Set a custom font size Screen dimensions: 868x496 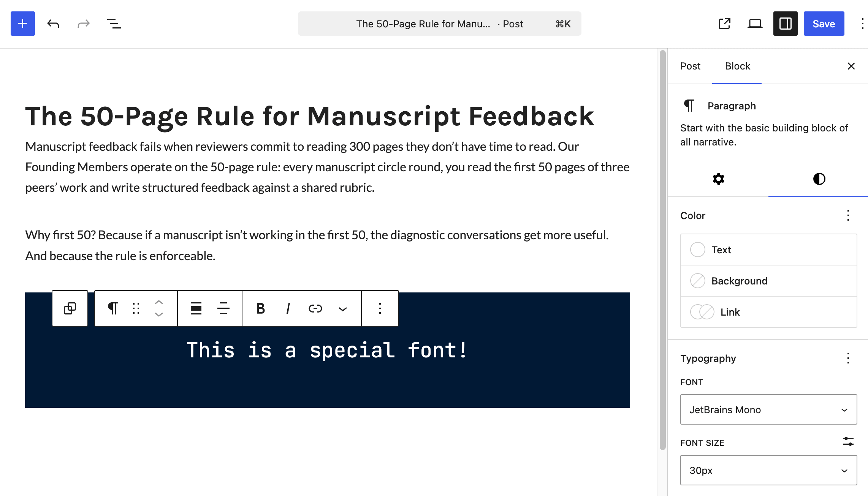tap(848, 442)
